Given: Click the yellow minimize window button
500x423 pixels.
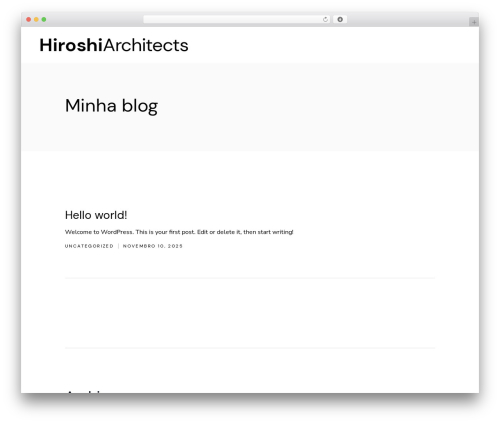Looking at the screenshot, I should click(36, 20).
